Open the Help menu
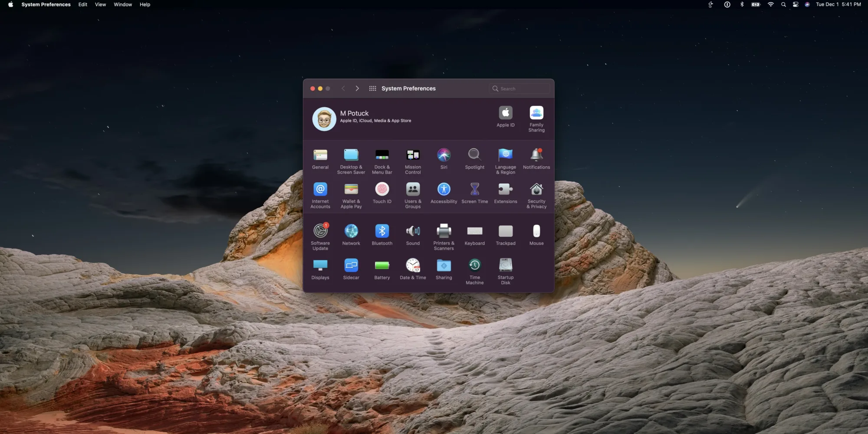Image resolution: width=868 pixels, height=434 pixels. point(145,4)
